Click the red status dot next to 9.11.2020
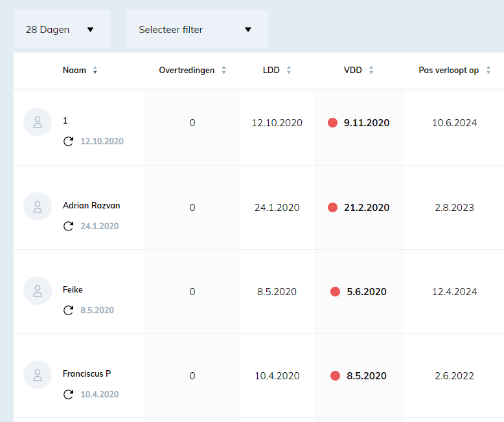 pyautogui.click(x=333, y=122)
